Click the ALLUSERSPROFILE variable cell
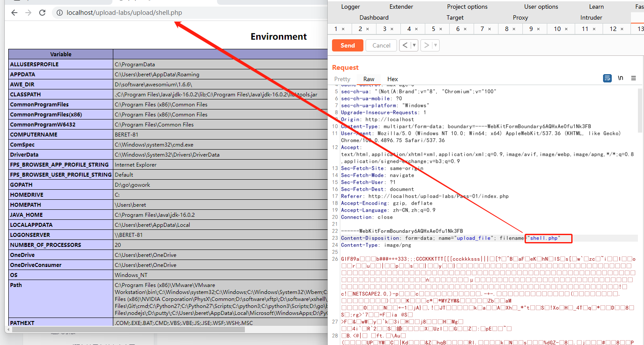 point(61,64)
